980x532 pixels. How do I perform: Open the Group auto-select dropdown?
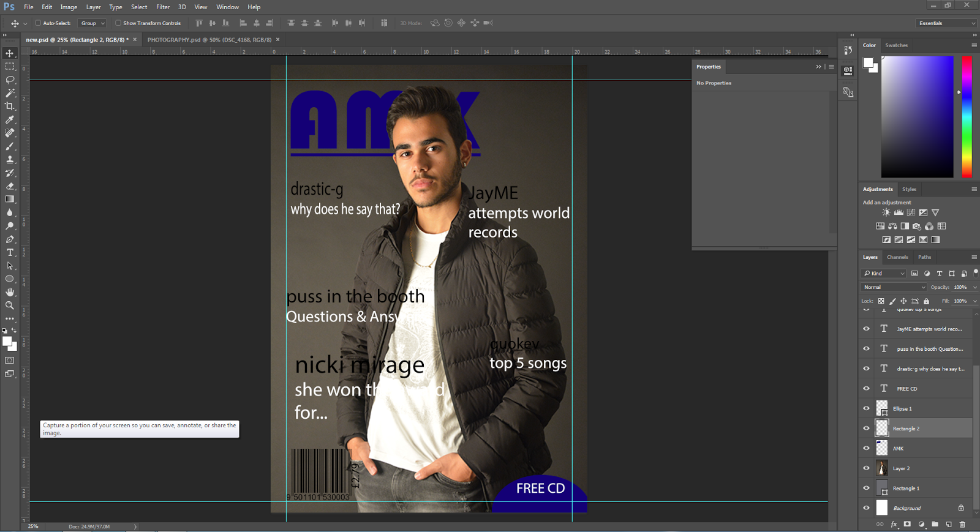tap(93, 23)
